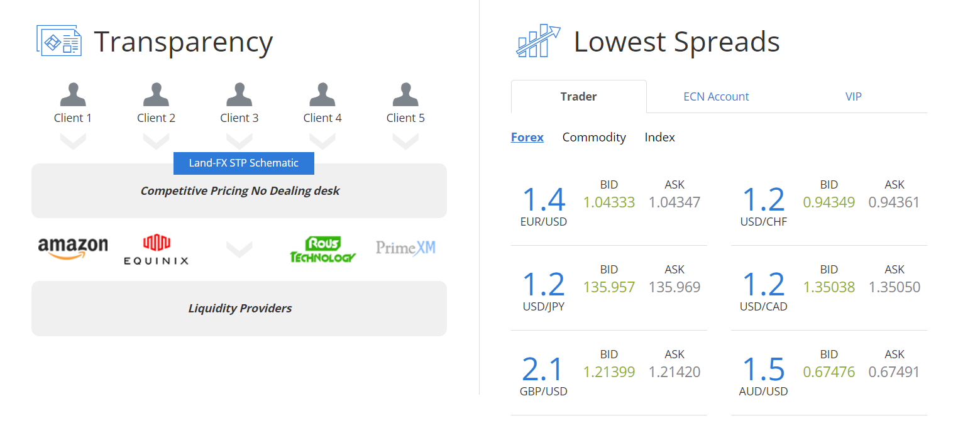The height and width of the screenshot is (423, 980).
Task: Select the Trader tab
Action: [578, 97]
